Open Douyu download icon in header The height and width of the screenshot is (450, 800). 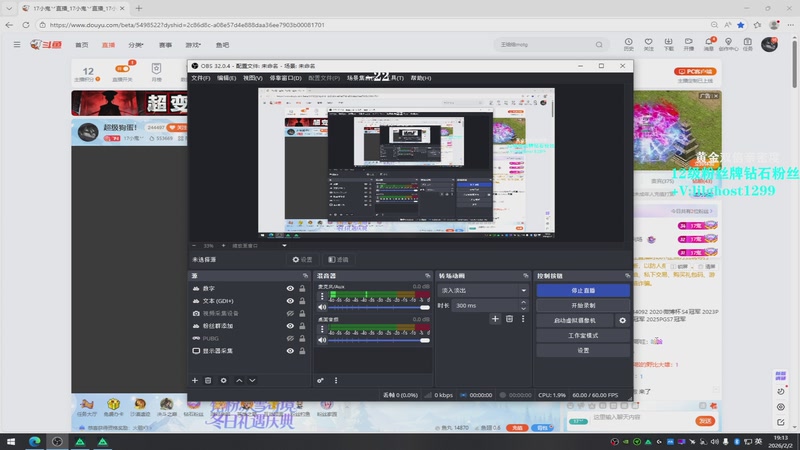point(668,44)
